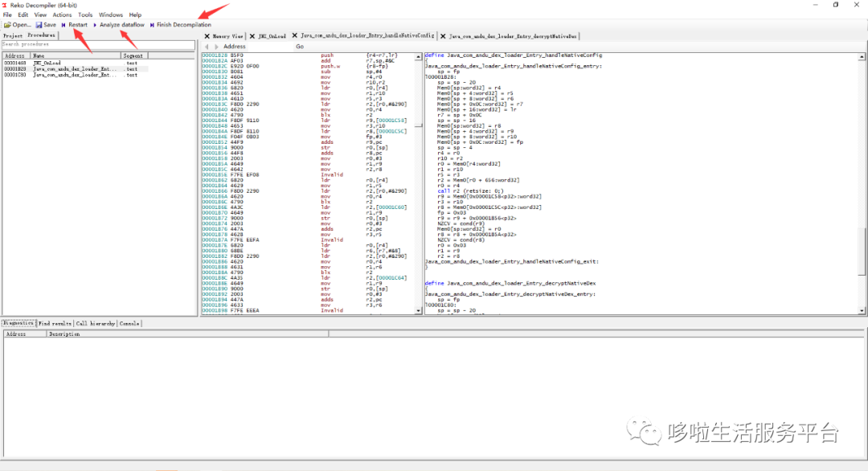This screenshot has height=471, width=868.
Task: Click operand [00001C58] in disassembly
Action: click(391, 121)
